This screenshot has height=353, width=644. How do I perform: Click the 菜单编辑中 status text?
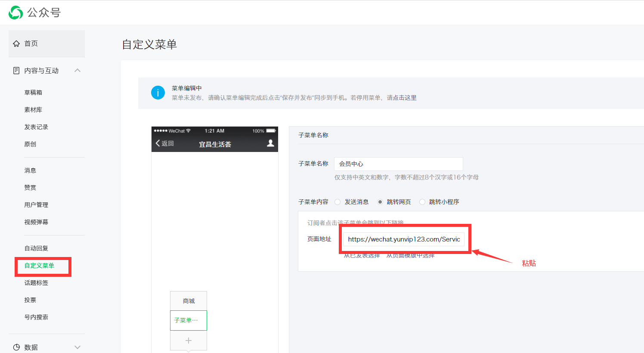pyautogui.click(x=186, y=88)
